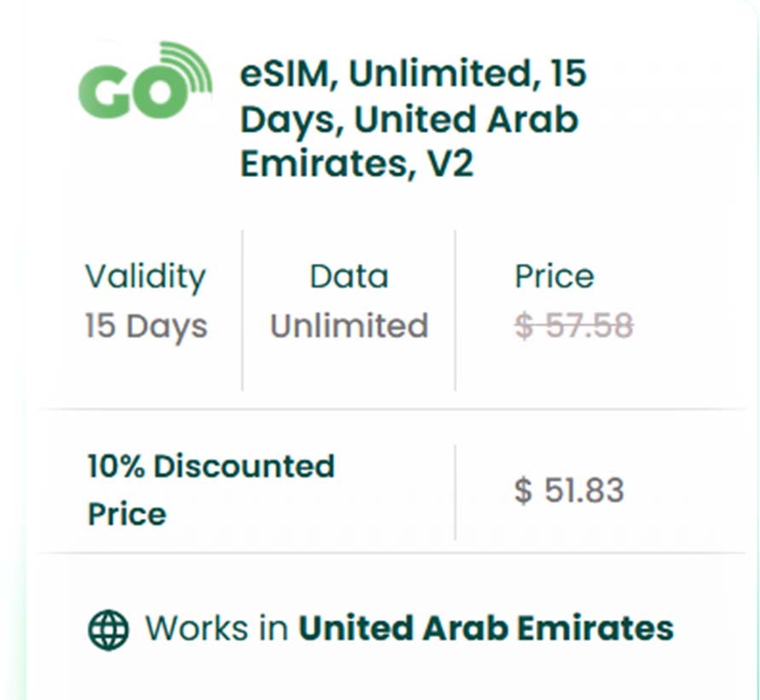Click the crossed-out $ 57.58 original price

click(x=573, y=326)
